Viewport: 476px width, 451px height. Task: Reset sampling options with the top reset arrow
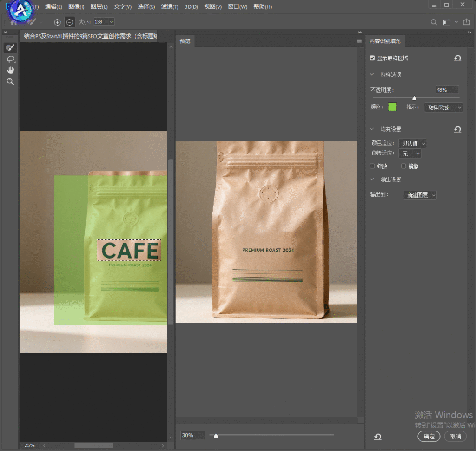point(457,58)
